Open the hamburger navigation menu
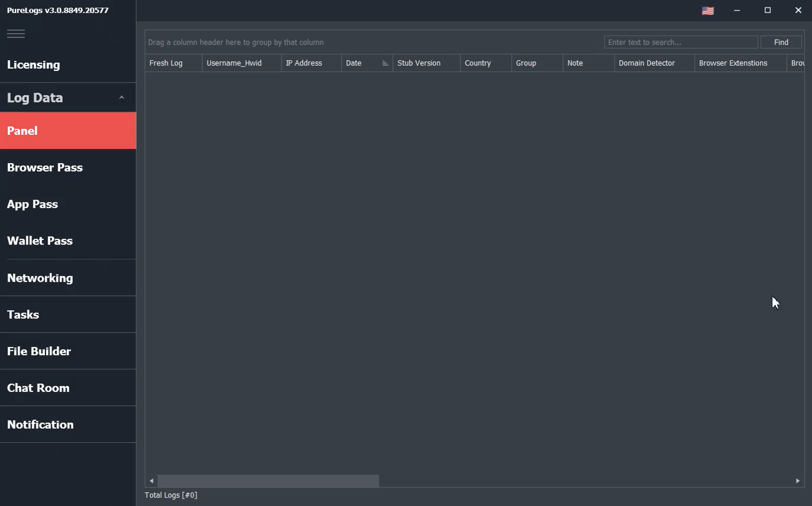 click(16, 33)
